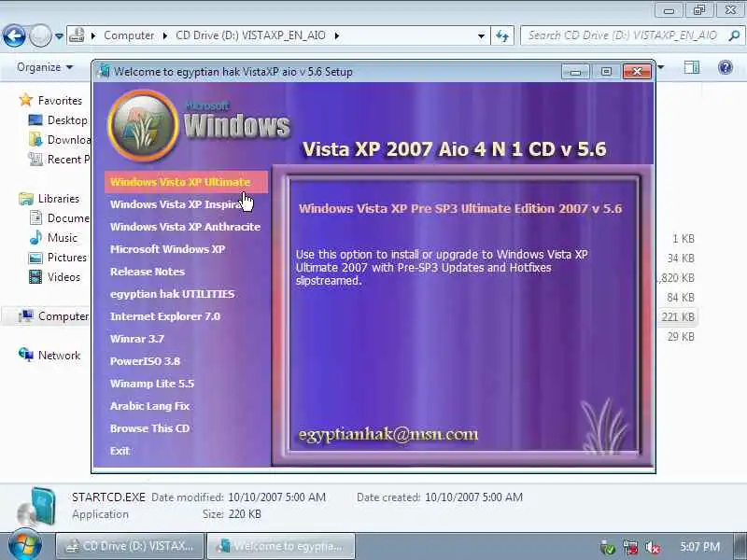The image size is (747, 560).
Task: Install PowerISO 3.8
Action: tap(145, 361)
